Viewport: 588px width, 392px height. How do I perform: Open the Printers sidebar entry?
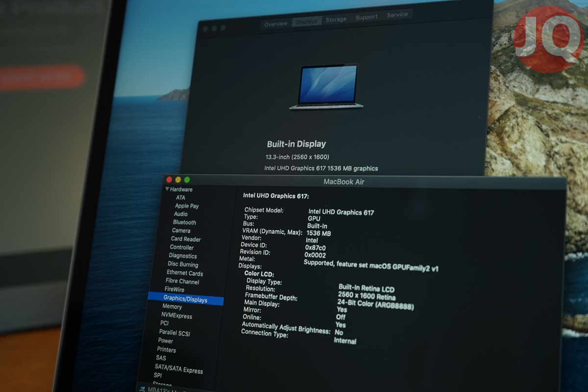click(x=167, y=349)
